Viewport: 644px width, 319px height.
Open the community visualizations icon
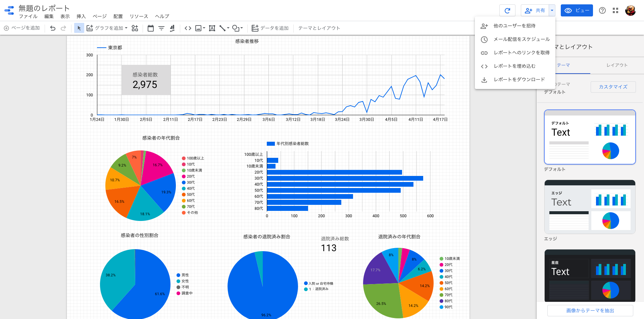(x=135, y=28)
